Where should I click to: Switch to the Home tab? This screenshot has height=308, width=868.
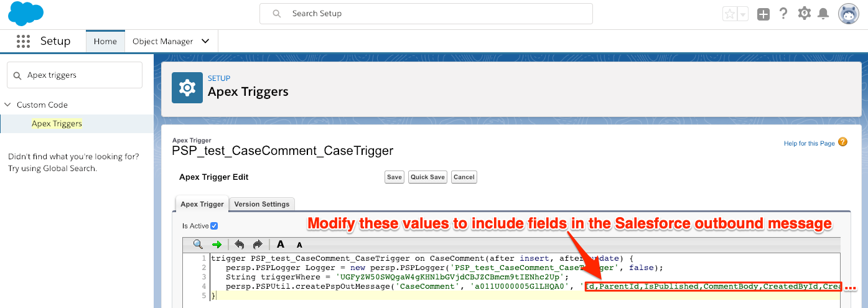[x=105, y=41]
